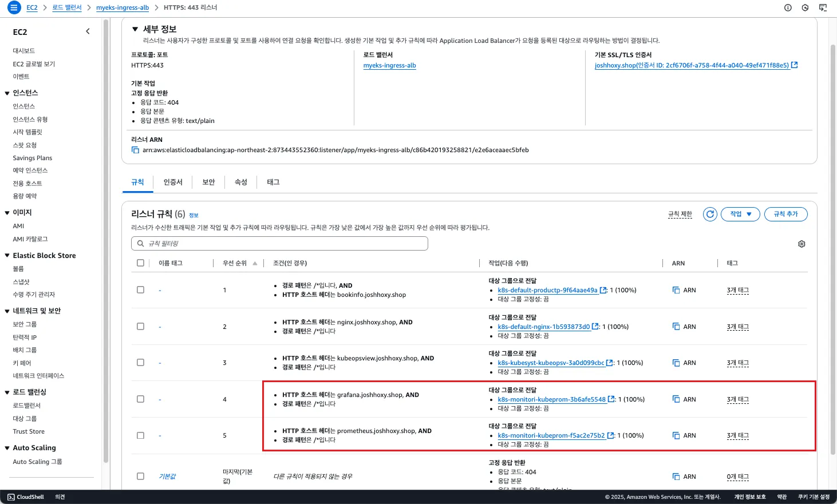Check the box for the prometheus.joshhoxy.shop rule
The height and width of the screenshot is (504, 837).
click(140, 435)
